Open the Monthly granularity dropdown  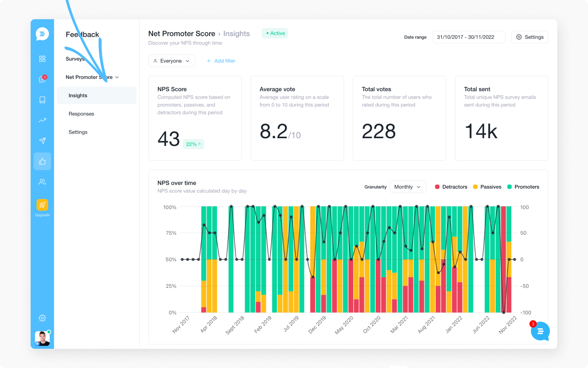(x=408, y=187)
